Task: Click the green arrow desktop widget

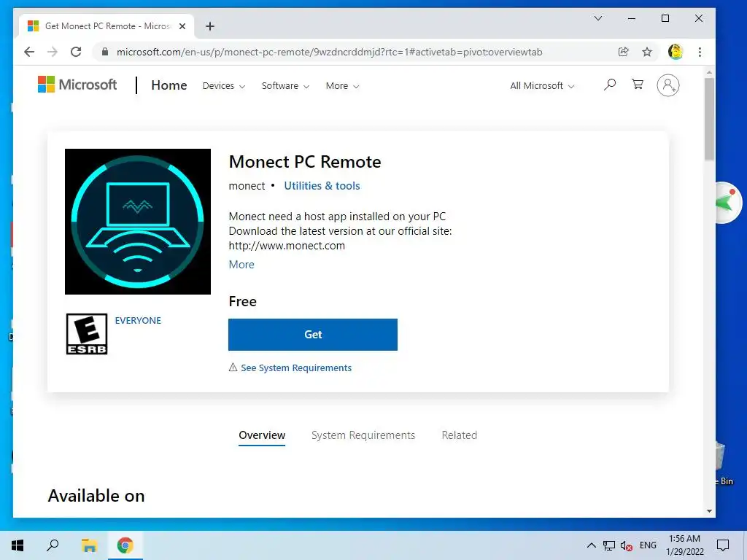Action: 727,203
